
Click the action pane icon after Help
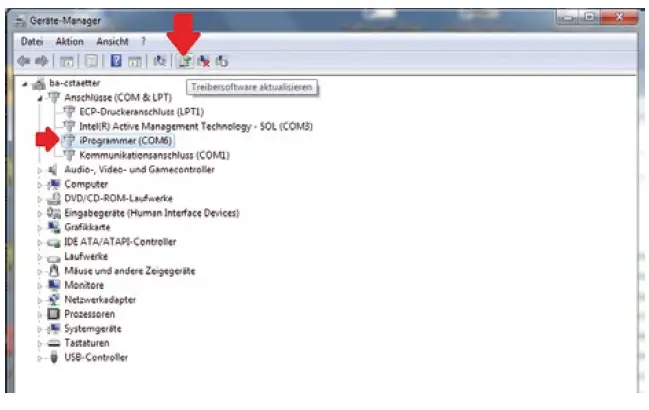point(135,62)
